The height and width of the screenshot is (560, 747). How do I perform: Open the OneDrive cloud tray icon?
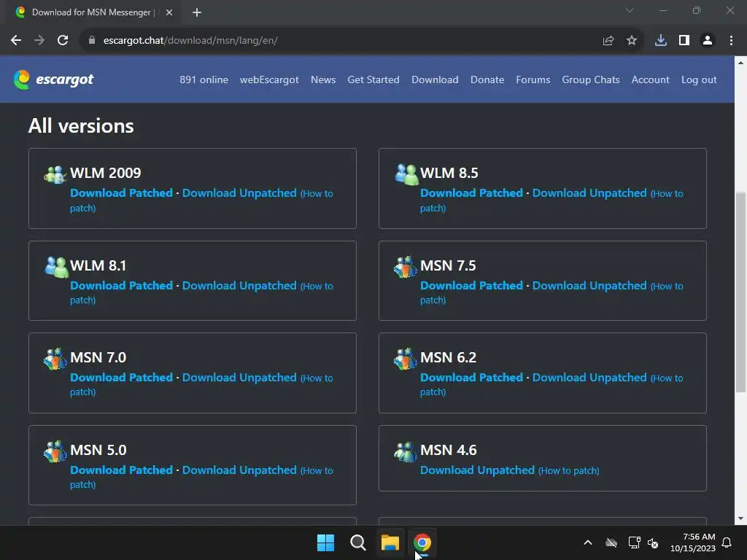coord(611,542)
